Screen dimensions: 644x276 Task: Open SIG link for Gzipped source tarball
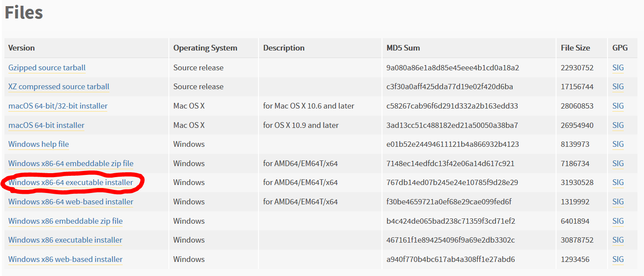(618, 68)
